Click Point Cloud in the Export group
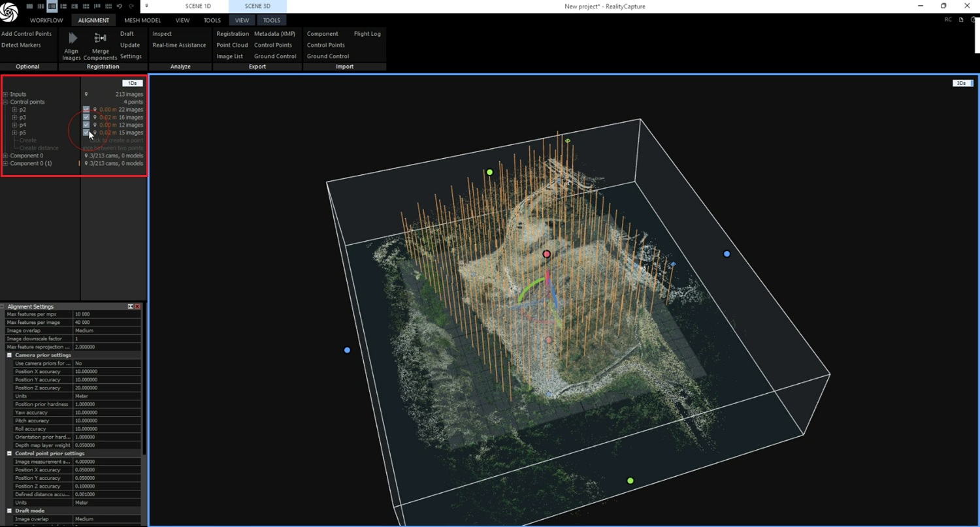980x527 pixels. (232, 45)
